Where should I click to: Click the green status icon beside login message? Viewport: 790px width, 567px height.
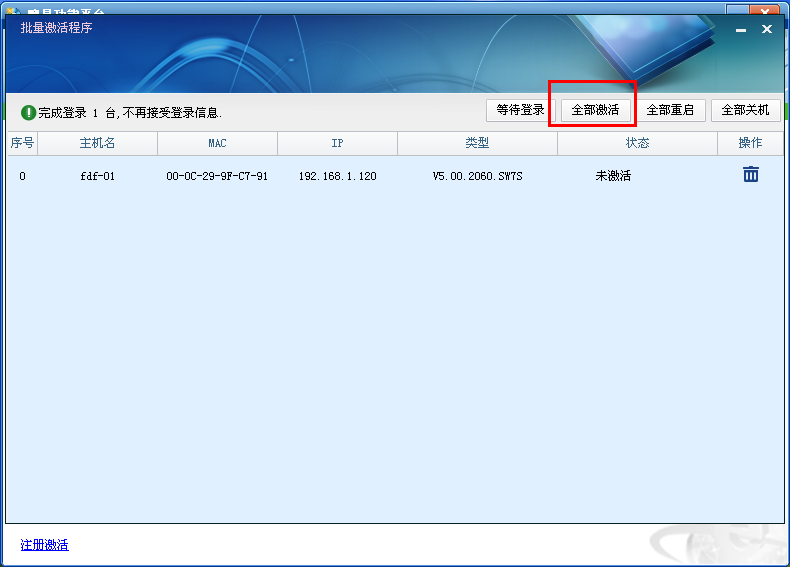(x=28, y=112)
